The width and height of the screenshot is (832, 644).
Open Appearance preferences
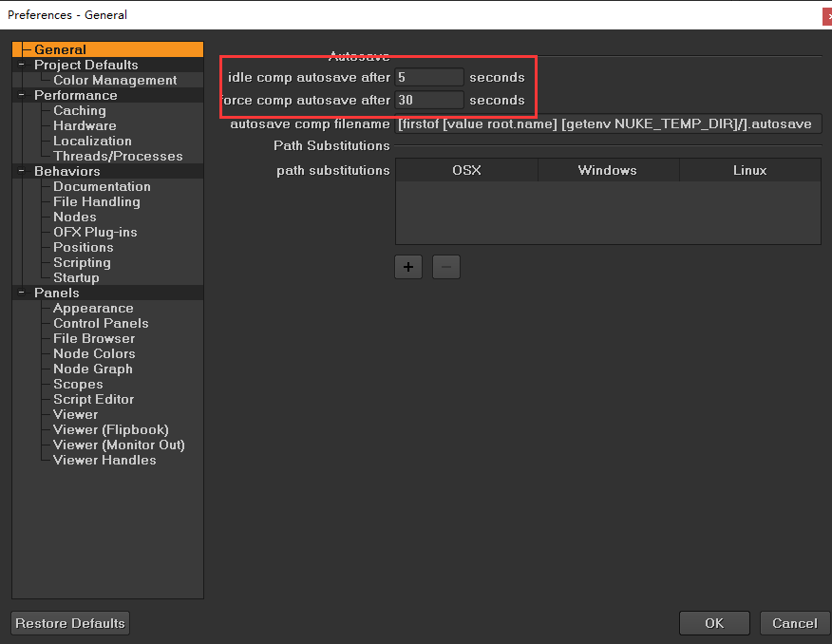[93, 308]
